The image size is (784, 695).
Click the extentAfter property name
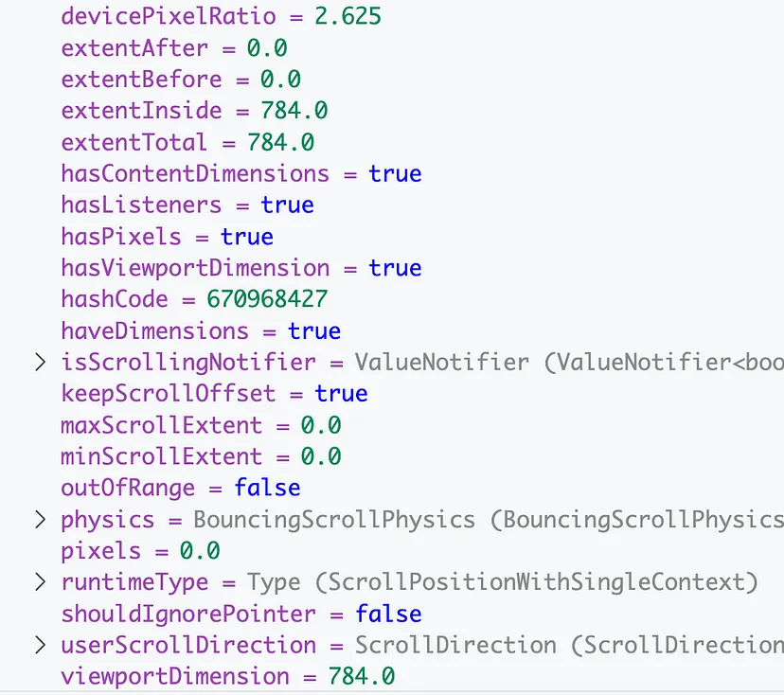coord(134,48)
